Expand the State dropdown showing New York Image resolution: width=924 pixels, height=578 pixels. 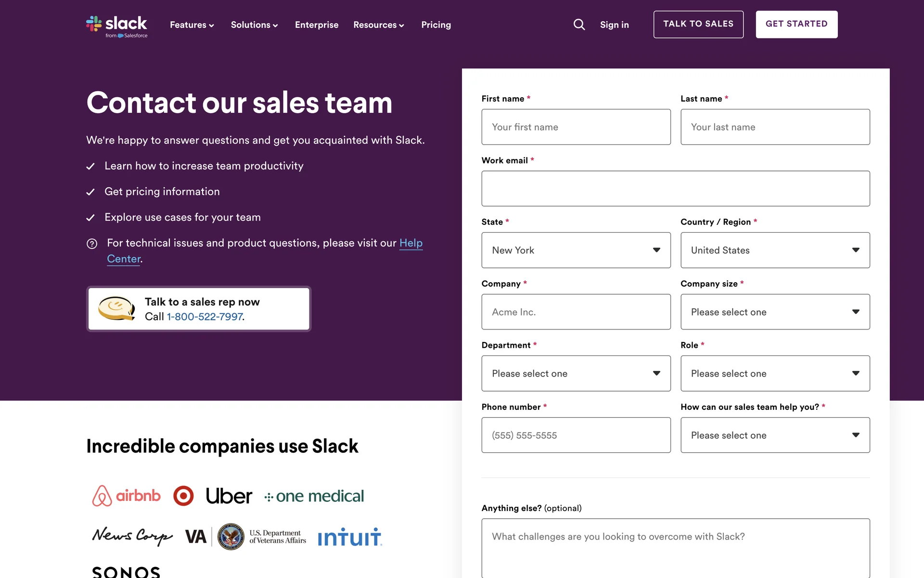(x=576, y=250)
